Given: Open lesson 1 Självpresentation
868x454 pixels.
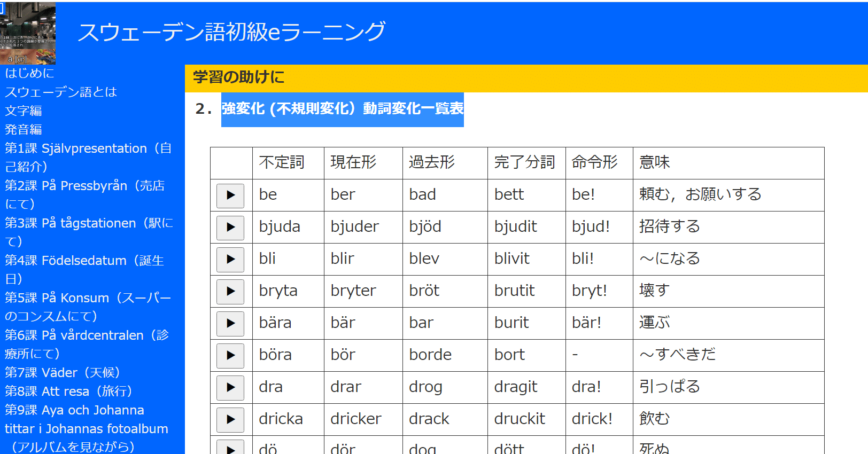Looking at the screenshot, I should 88,148.
